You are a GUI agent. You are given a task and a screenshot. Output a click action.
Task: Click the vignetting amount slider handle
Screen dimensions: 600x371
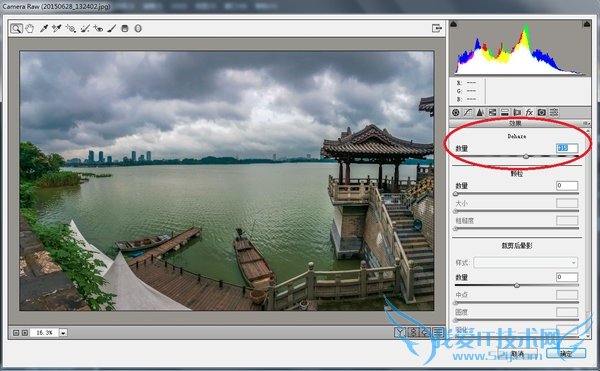click(517, 285)
